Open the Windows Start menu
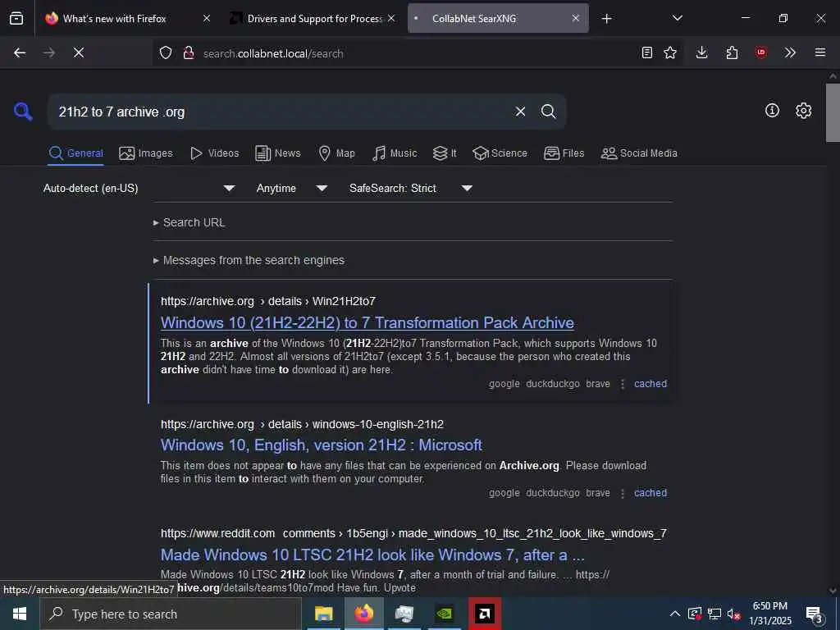840x630 pixels. coord(20,614)
